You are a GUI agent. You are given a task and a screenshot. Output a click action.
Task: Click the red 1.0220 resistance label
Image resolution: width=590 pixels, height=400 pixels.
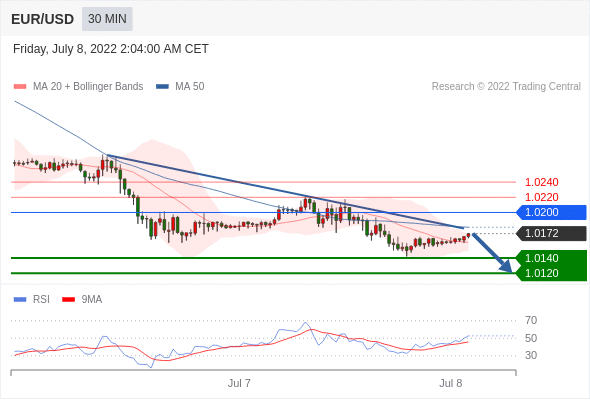pos(541,197)
